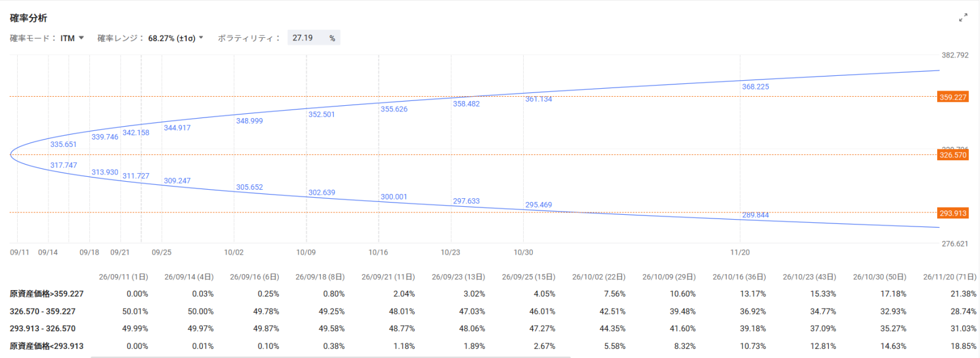This screenshot has width=980, height=358.
Task: Open the 確率レンジ 68.27% (±1σ) dropdown
Action: (x=175, y=38)
